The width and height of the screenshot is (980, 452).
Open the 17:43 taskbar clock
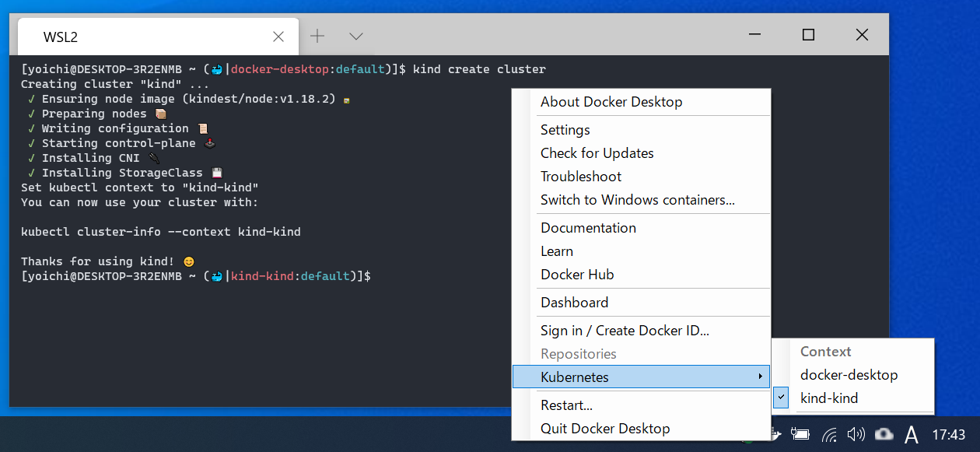948,434
